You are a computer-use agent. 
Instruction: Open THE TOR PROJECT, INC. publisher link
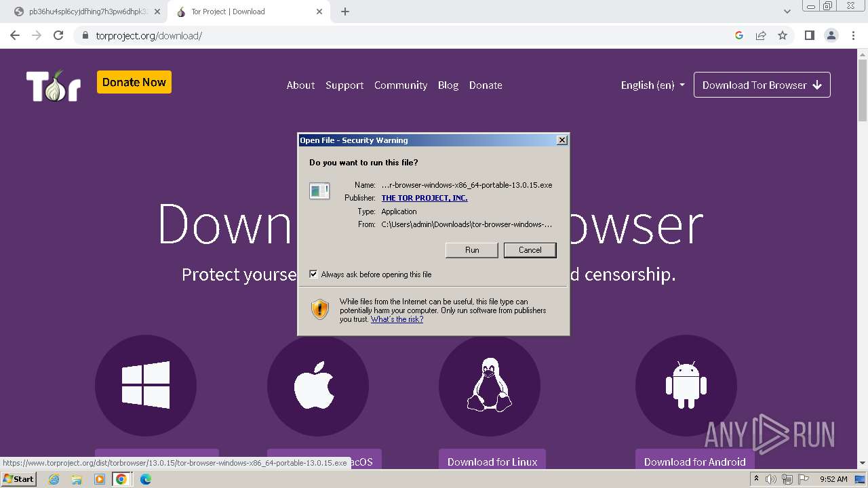coord(425,198)
